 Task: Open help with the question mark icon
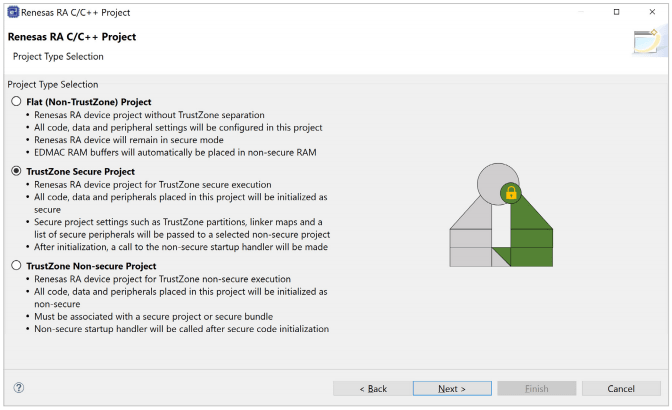coord(19,388)
